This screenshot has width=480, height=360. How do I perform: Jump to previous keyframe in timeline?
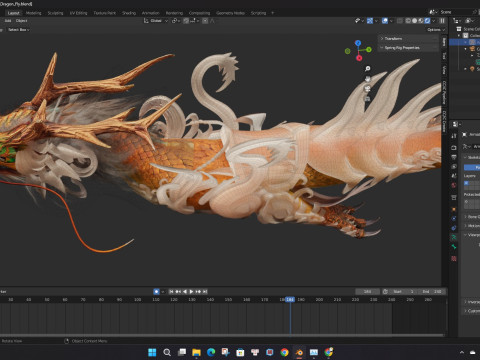coord(178,291)
